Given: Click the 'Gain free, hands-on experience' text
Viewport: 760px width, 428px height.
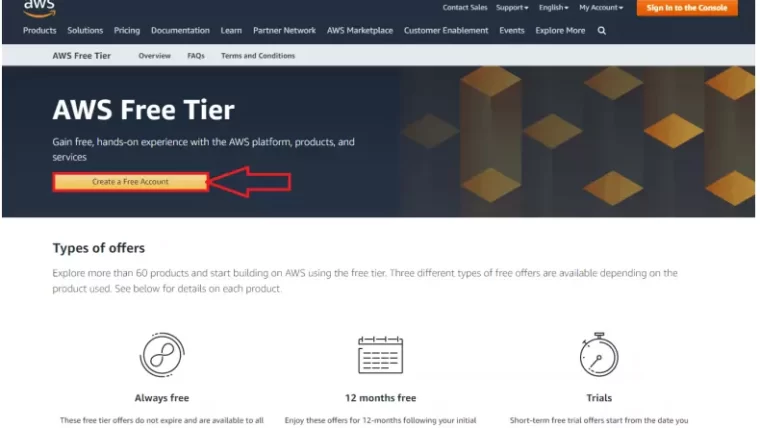Looking at the screenshot, I should 204,149.
